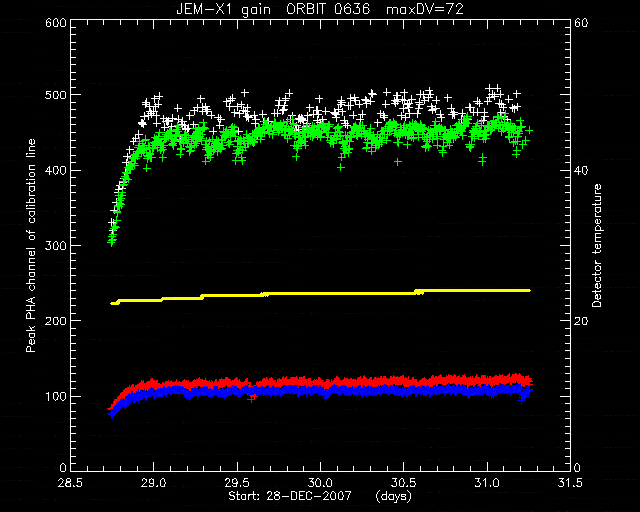
Task: Click the 200 tick label on left axis
Action: 56,321
